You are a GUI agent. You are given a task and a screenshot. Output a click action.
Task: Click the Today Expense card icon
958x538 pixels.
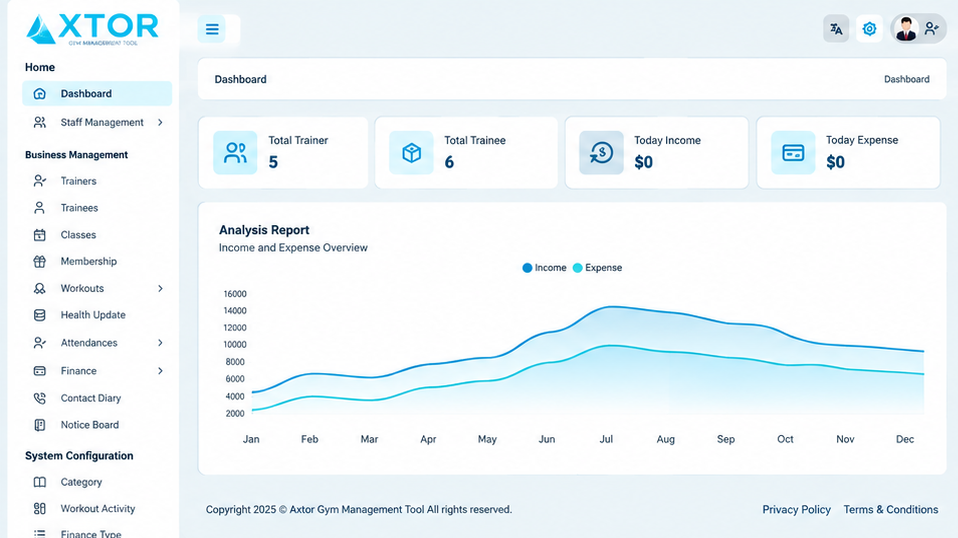(x=793, y=153)
